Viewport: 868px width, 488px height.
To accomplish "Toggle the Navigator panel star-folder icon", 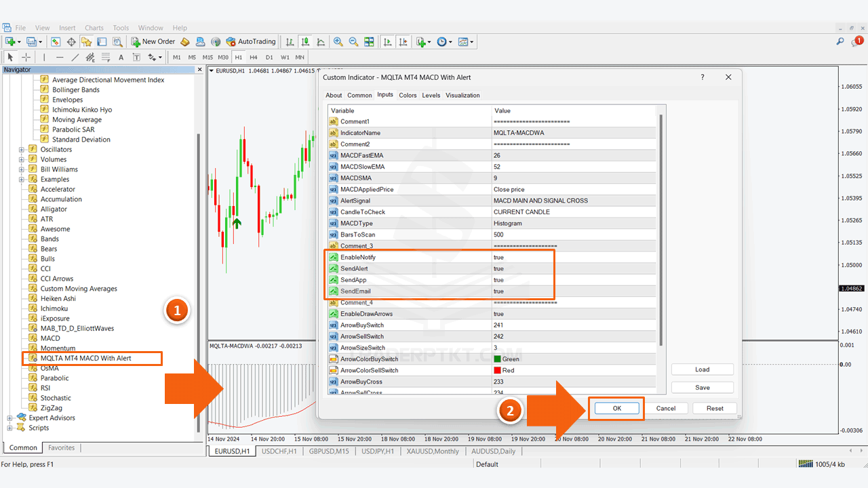I will coord(87,41).
